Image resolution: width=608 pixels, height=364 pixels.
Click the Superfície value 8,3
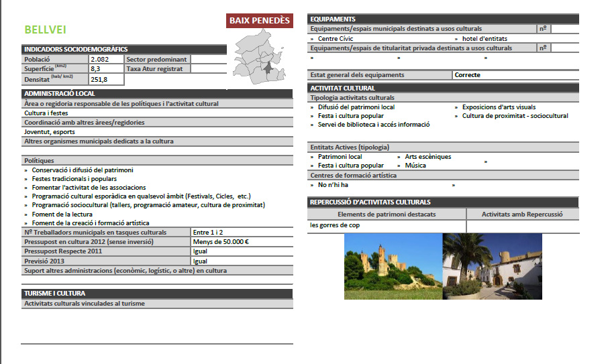95,69
